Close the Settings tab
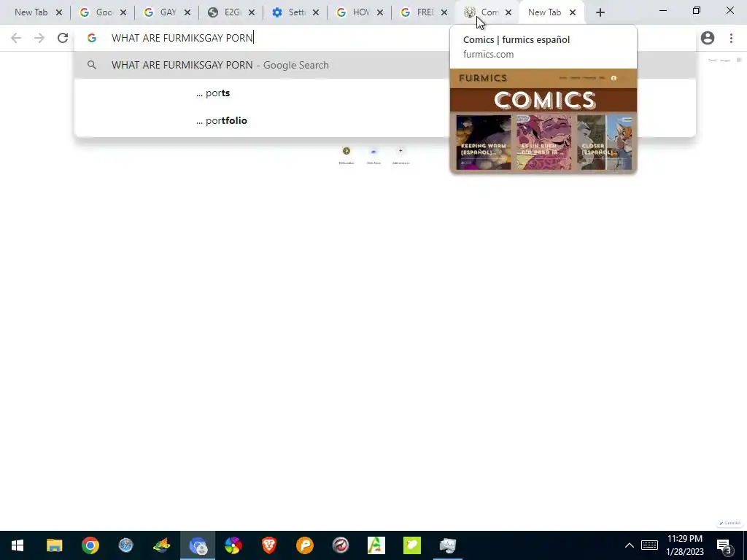 click(x=315, y=13)
